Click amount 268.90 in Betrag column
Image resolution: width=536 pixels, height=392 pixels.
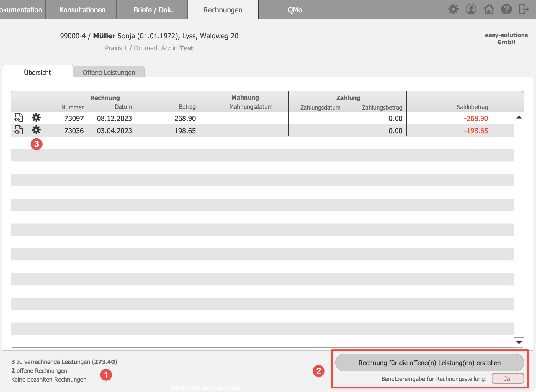(x=185, y=118)
